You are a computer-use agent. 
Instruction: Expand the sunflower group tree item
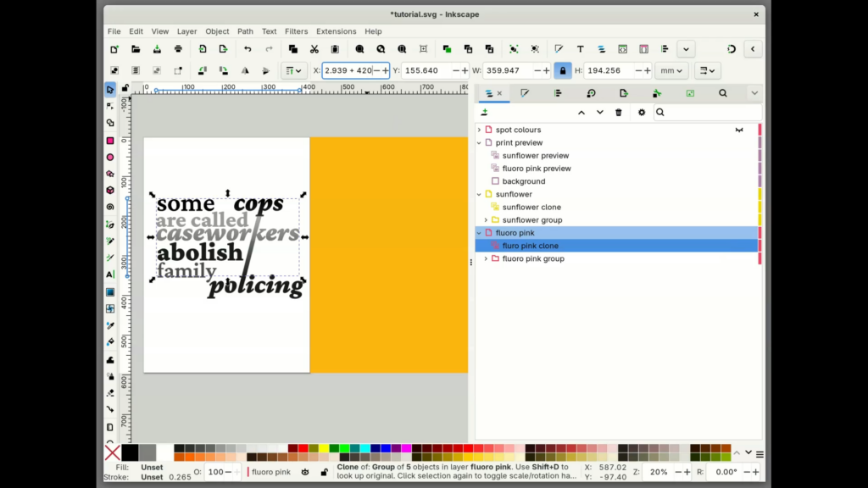[x=486, y=220]
